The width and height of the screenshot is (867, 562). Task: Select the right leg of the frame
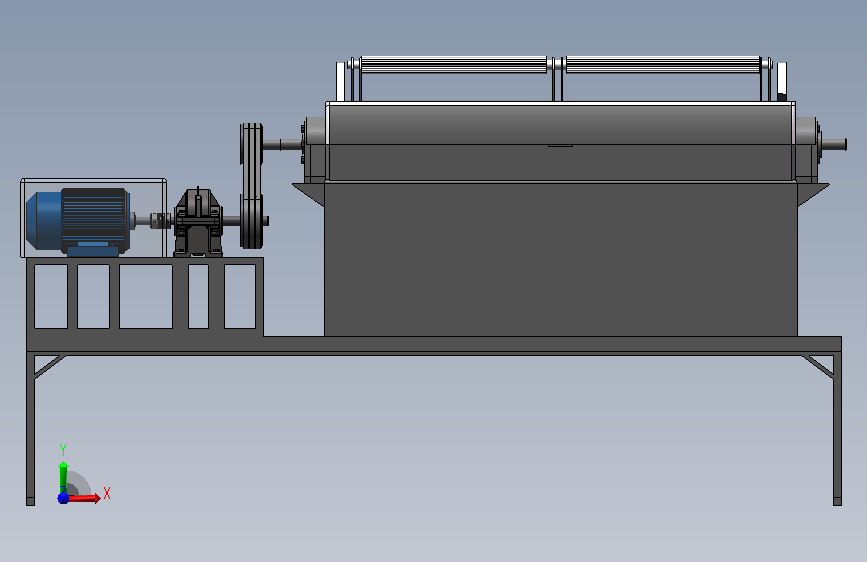(x=837, y=429)
